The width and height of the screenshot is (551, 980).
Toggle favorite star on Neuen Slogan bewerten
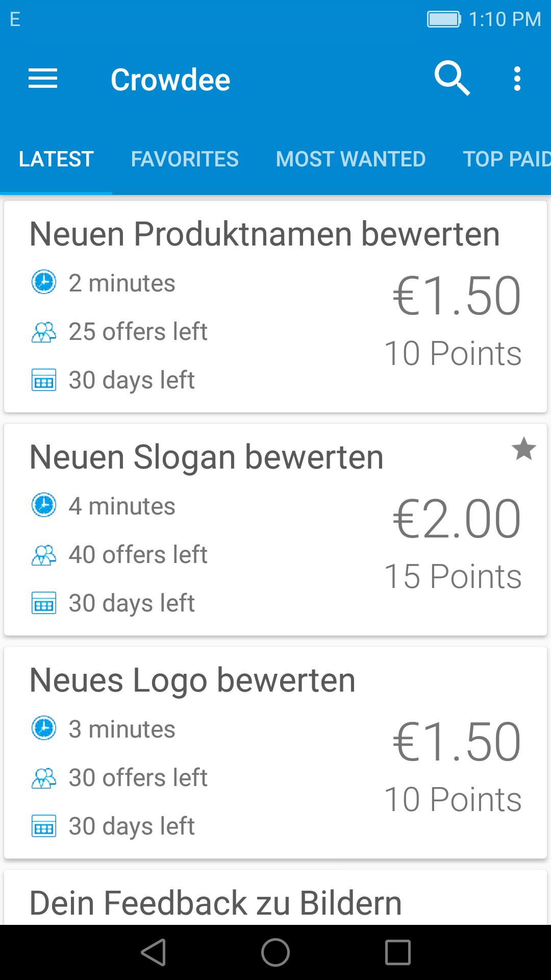523,450
